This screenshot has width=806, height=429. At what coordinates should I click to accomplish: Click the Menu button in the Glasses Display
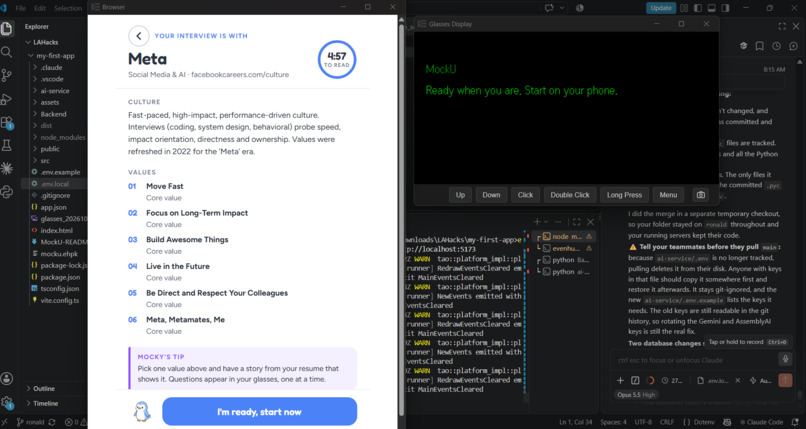[x=668, y=195]
